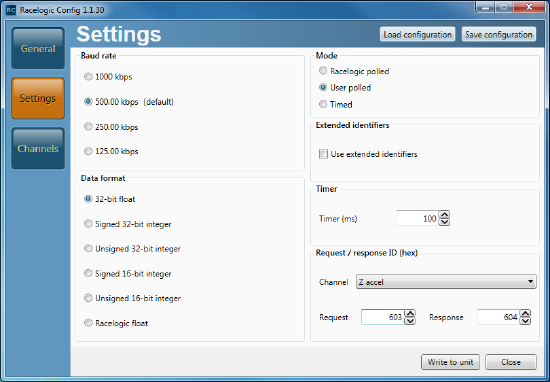Increase Timer value with up arrow
550x382 pixels.
coord(444,215)
